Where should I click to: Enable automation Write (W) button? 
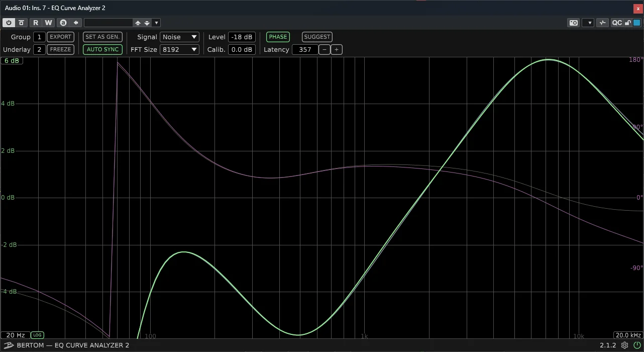48,23
